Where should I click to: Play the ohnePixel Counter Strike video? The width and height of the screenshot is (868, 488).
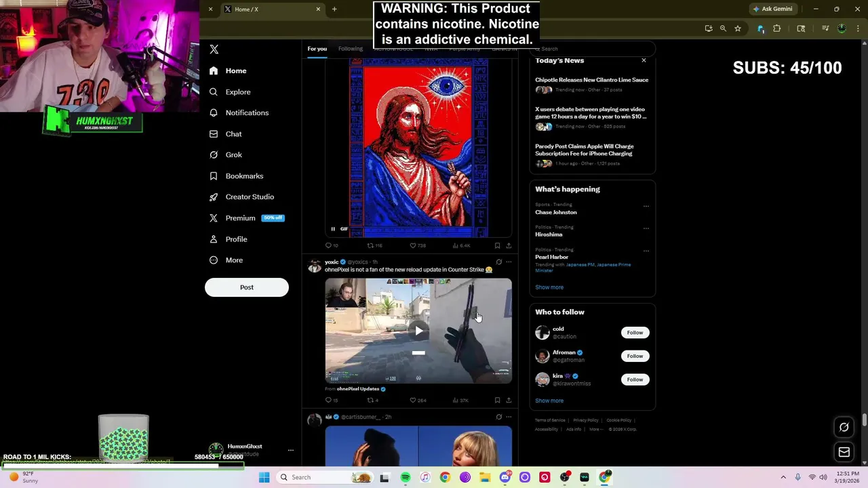(418, 331)
